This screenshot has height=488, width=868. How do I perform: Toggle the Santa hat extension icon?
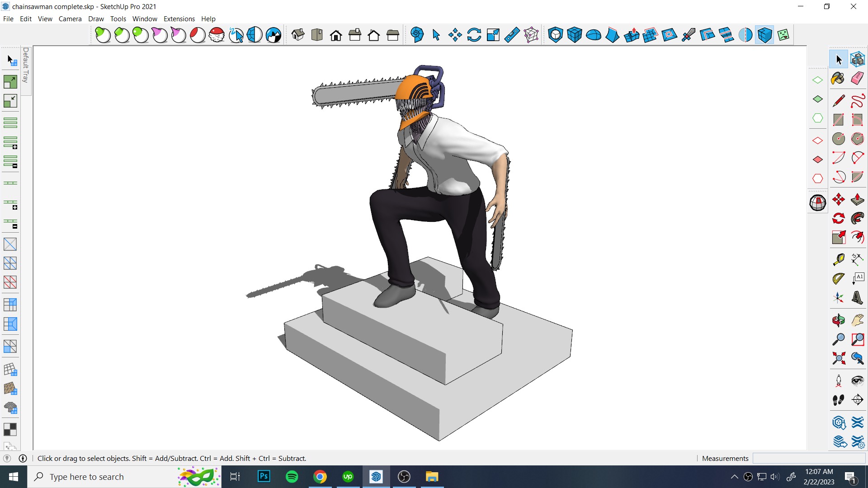click(217, 35)
